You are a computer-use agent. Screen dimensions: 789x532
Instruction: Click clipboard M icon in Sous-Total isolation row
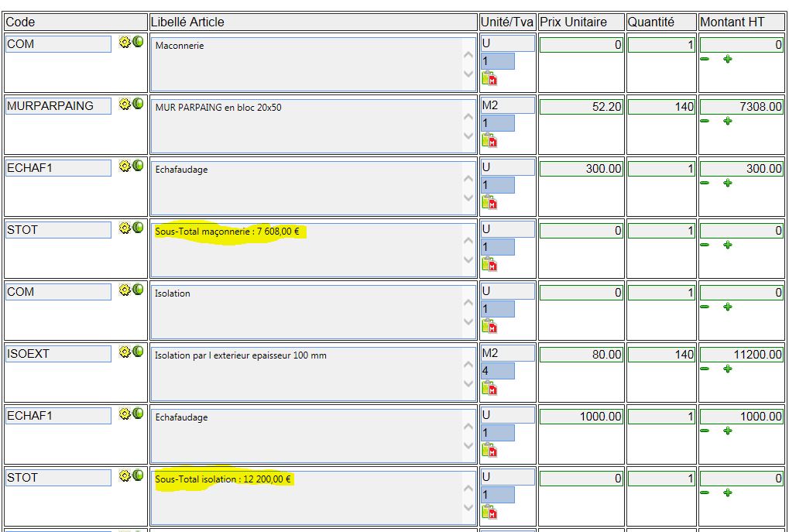point(489,512)
